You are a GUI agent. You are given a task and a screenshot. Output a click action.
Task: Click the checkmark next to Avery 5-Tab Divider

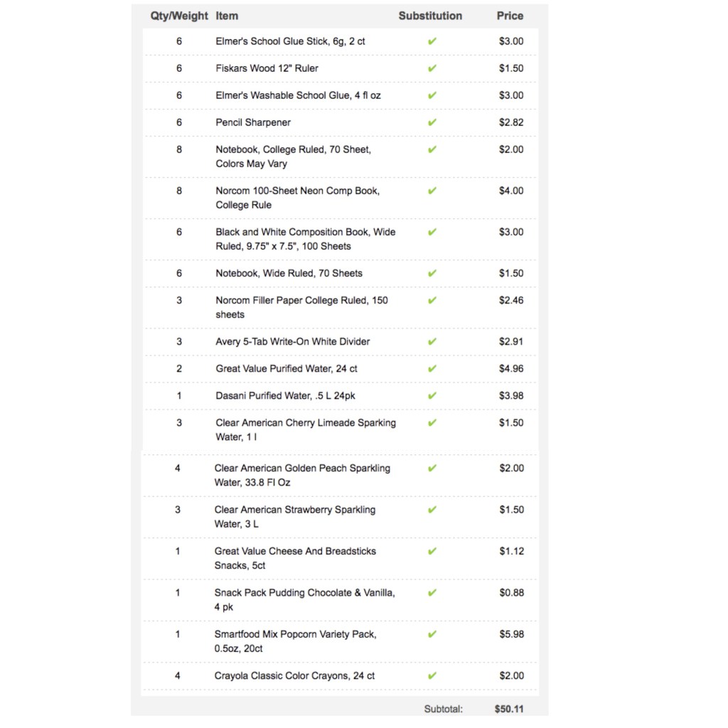(x=432, y=341)
